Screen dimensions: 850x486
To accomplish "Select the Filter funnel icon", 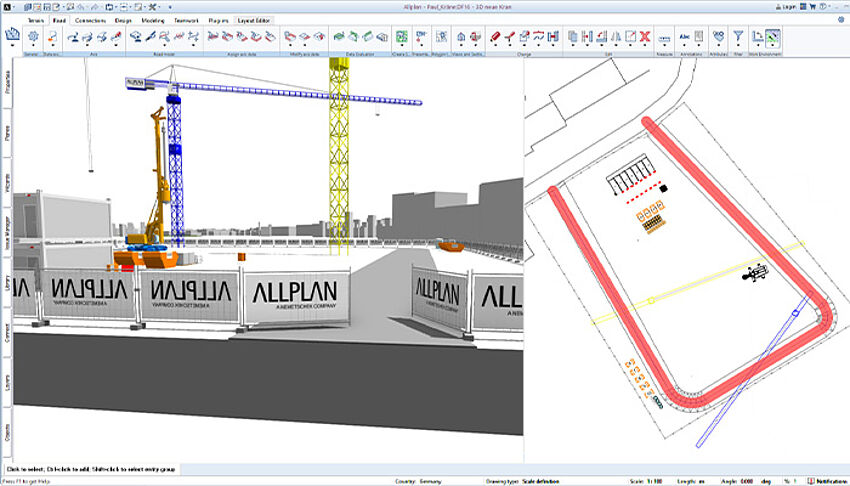I will [738, 36].
